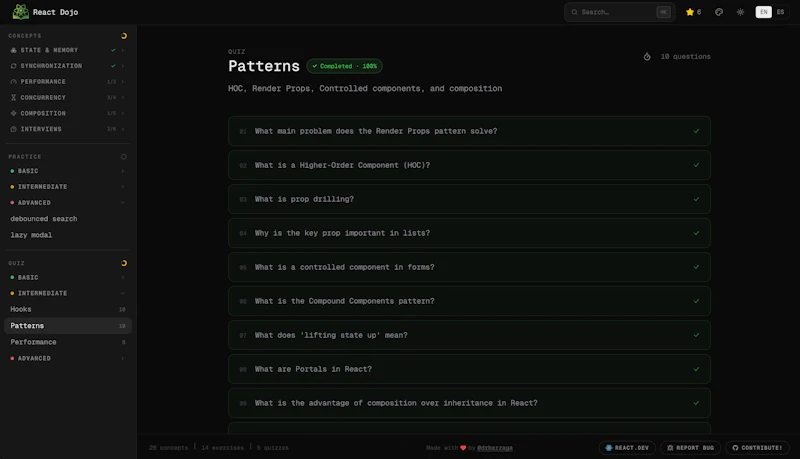Click the gold star favorites icon

690,12
